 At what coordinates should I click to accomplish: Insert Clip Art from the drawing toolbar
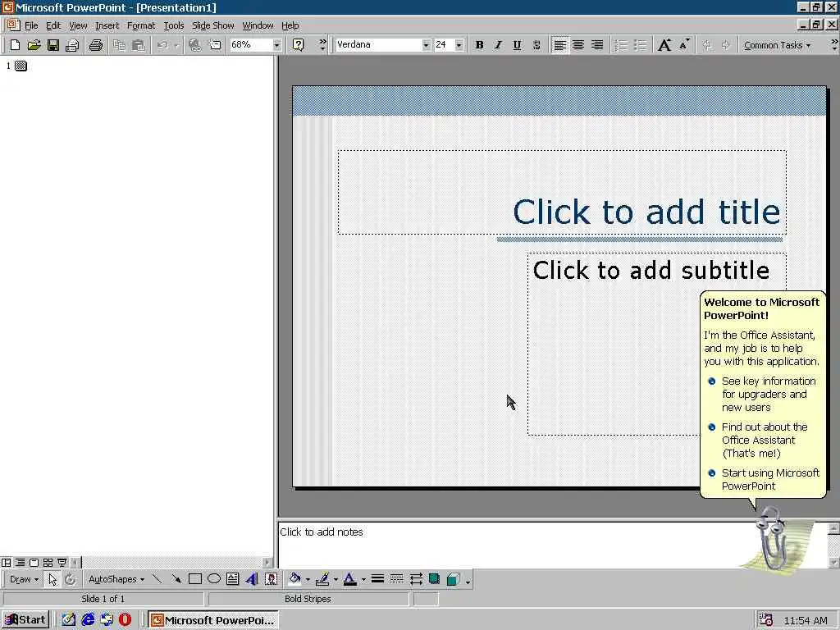271,579
